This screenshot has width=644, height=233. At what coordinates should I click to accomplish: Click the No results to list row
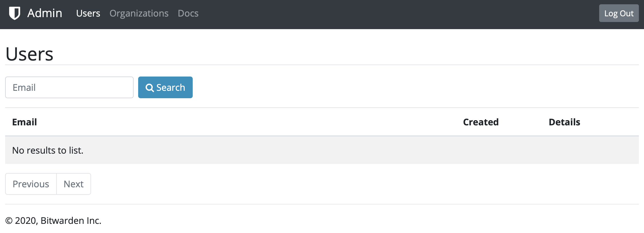coord(47,150)
